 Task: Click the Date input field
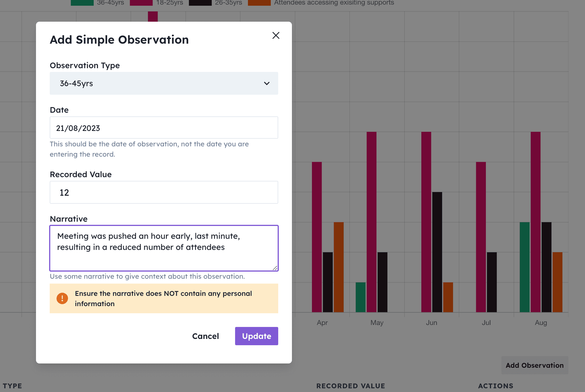click(x=164, y=128)
